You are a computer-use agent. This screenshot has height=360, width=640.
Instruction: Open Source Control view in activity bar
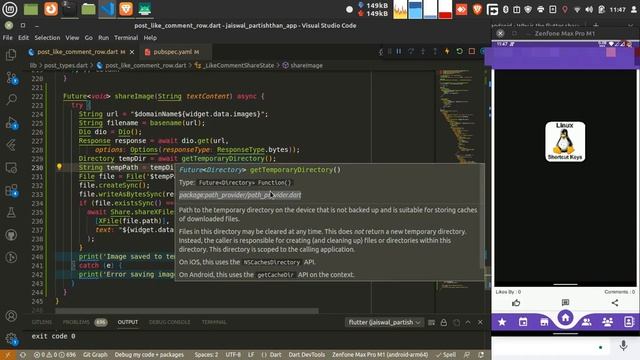pyautogui.click(x=11, y=78)
